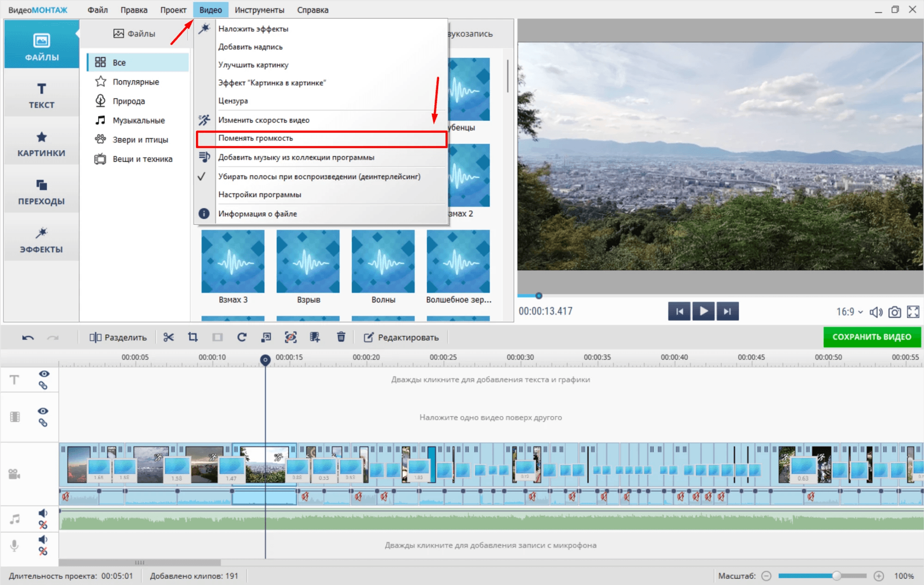Click the undo arrow icon

click(28, 338)
